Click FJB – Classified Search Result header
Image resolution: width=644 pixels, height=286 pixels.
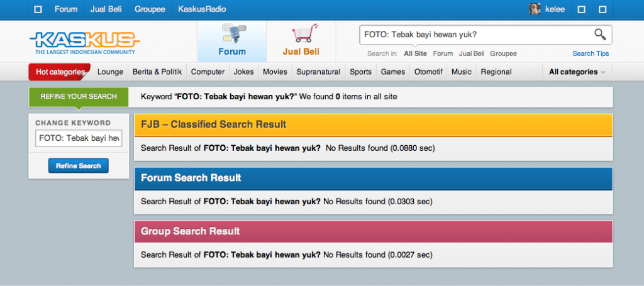click(374, 124)
